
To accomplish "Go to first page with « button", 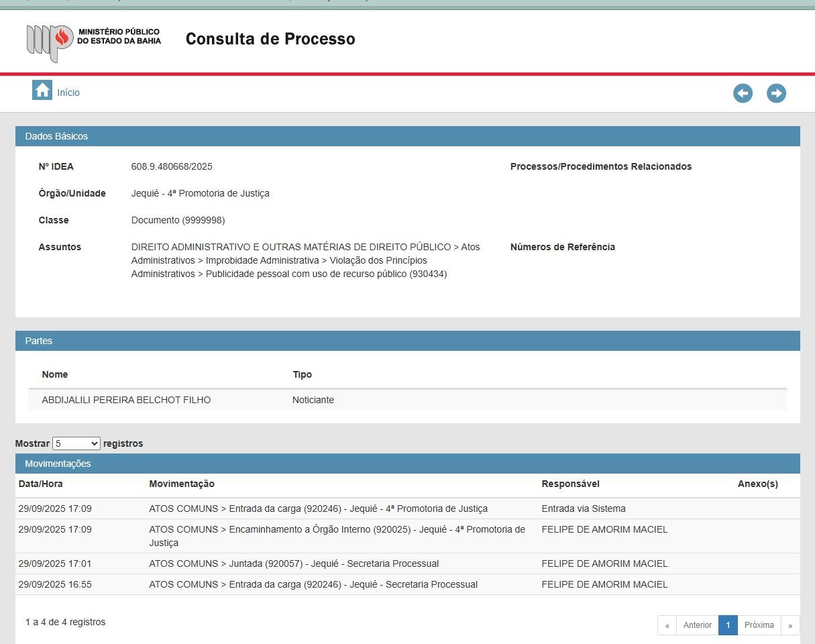I will click(x=667, y=625).
